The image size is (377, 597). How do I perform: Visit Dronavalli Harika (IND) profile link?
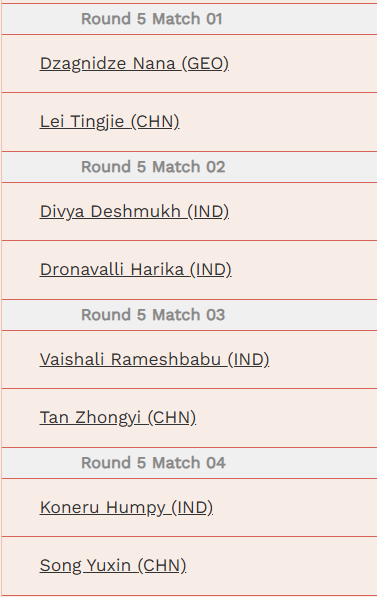pos(136,270)
